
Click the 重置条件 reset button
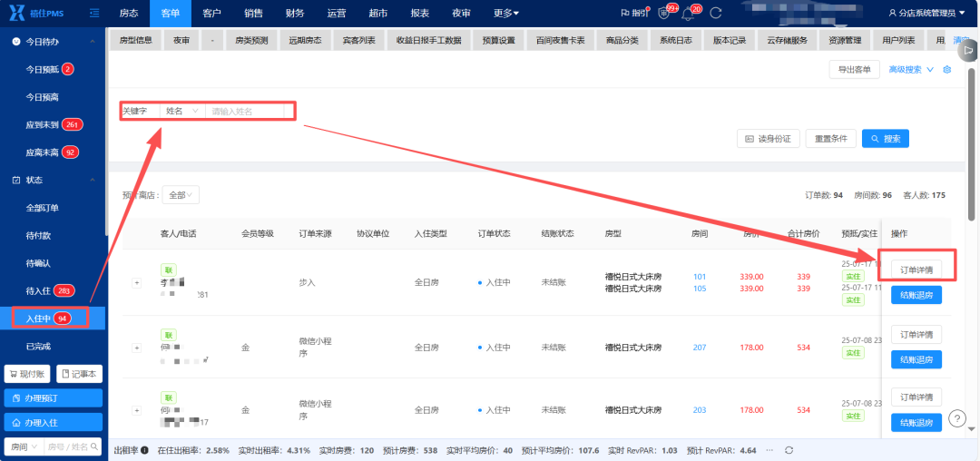[830, 139]
